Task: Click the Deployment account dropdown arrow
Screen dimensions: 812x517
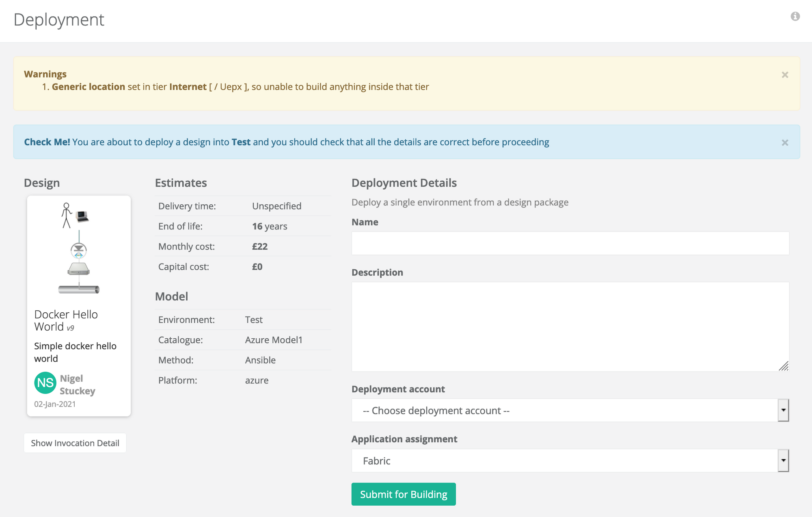Action: tap(783, 410)
